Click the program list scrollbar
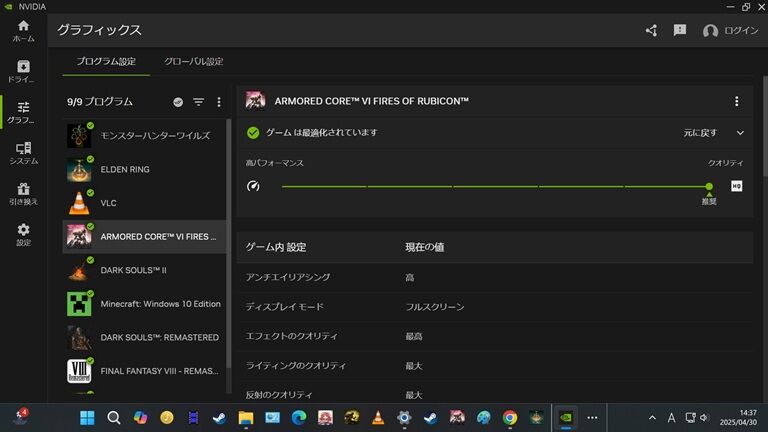The width and height of the screenshot is (768, 432). click(229, 245)
